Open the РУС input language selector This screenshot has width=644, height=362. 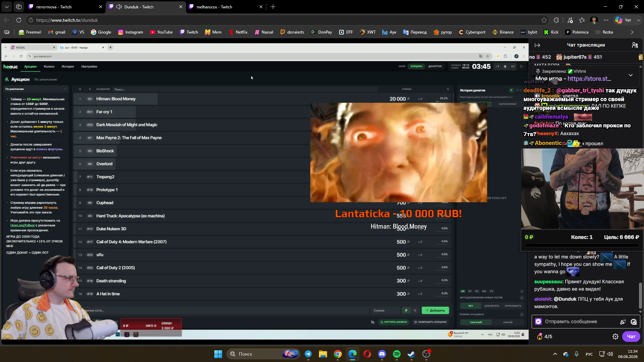(x=589, y=354)
